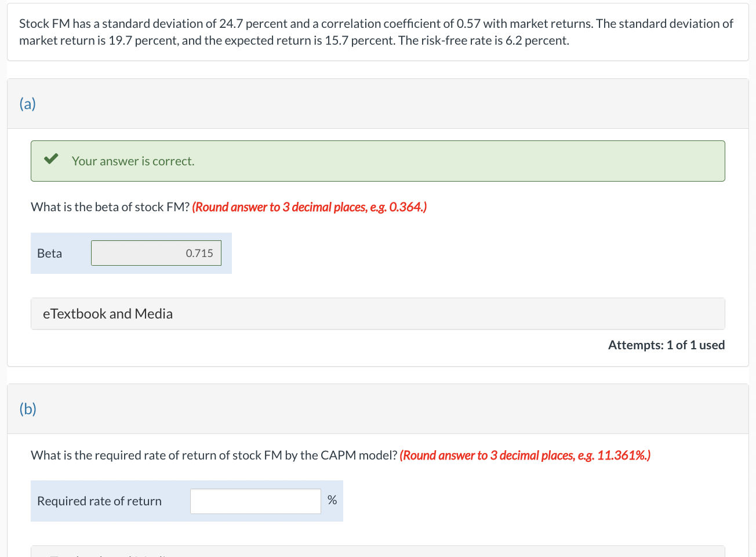The width and height of the screenshot is (756, 557).
Task: Open the eTextbook and Media panel under part (a)
Action: (x=107, y=313)
